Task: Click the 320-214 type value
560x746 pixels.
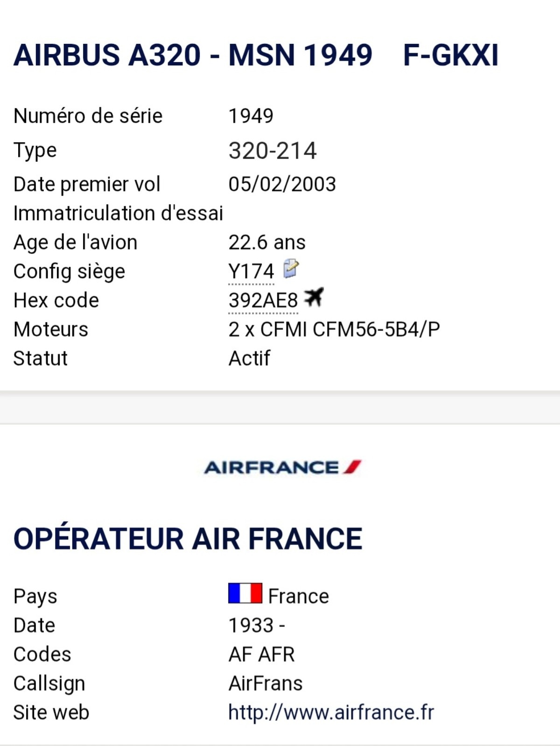Action: pos(273,151)
